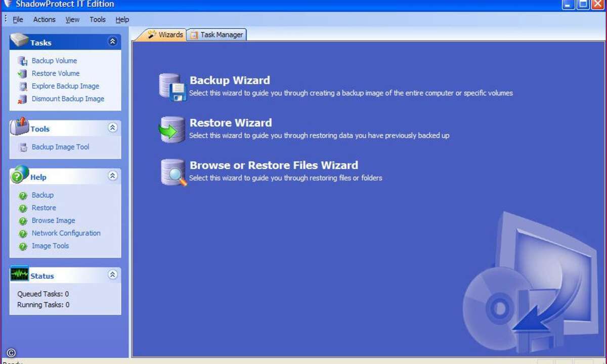Open the Help menu in the menu bar

[x=122, y=19]
